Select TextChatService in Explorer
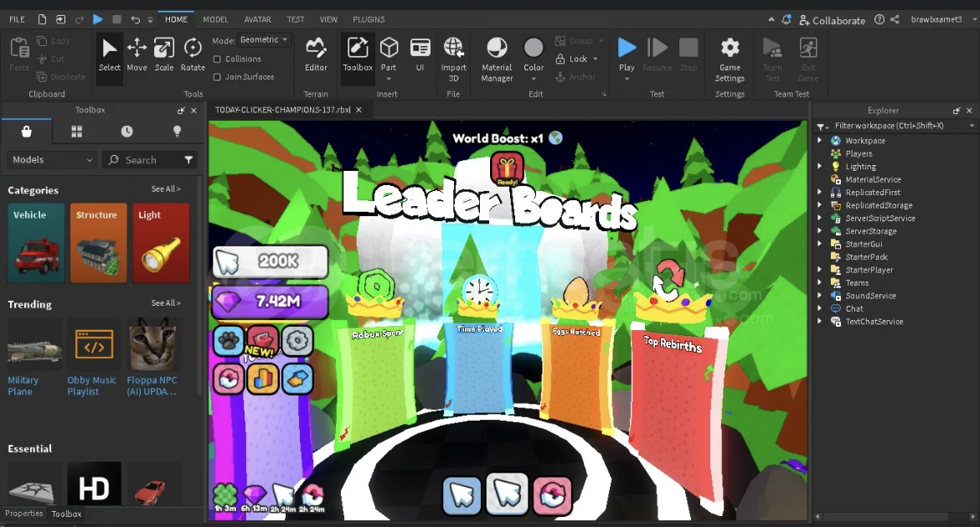 point(874,322)
